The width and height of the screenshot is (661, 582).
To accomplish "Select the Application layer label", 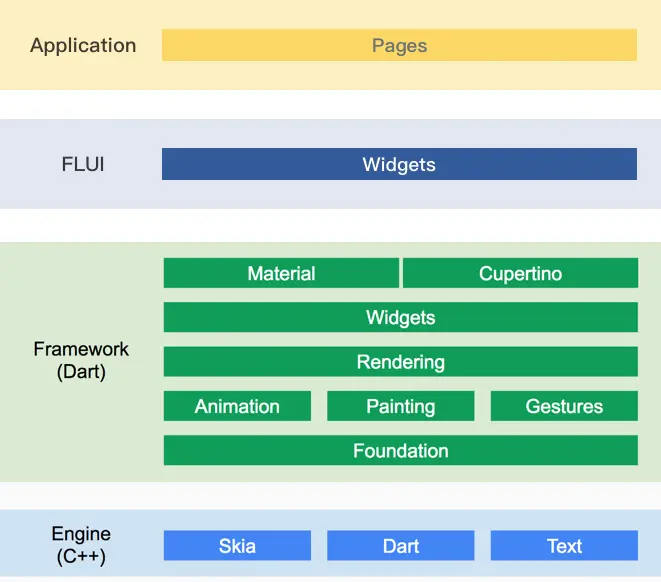I will pyautogui.click(x=83, y=46).
